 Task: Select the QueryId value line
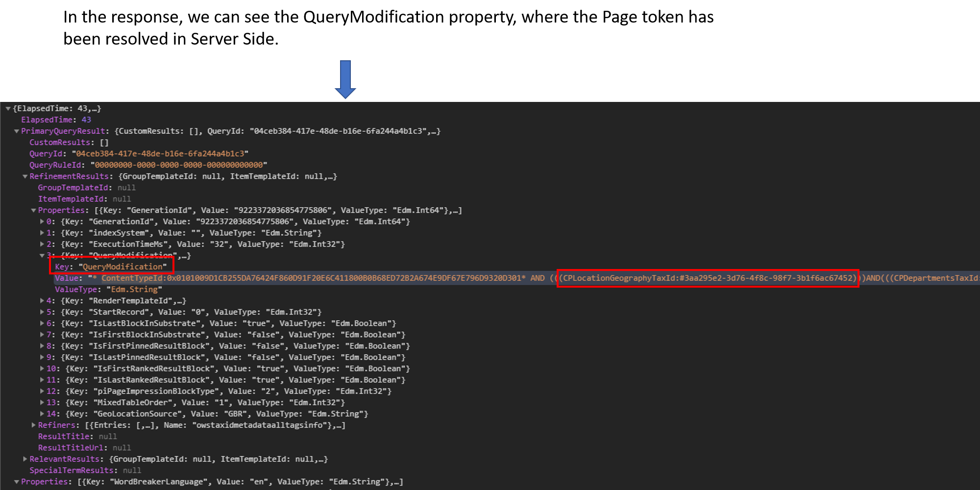pos(139,154)
